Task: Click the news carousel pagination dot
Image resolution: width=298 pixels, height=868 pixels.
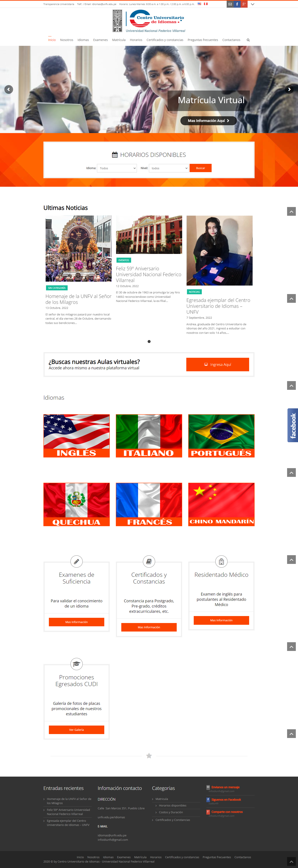Action: pyautogui.click(x=149, y=342)
